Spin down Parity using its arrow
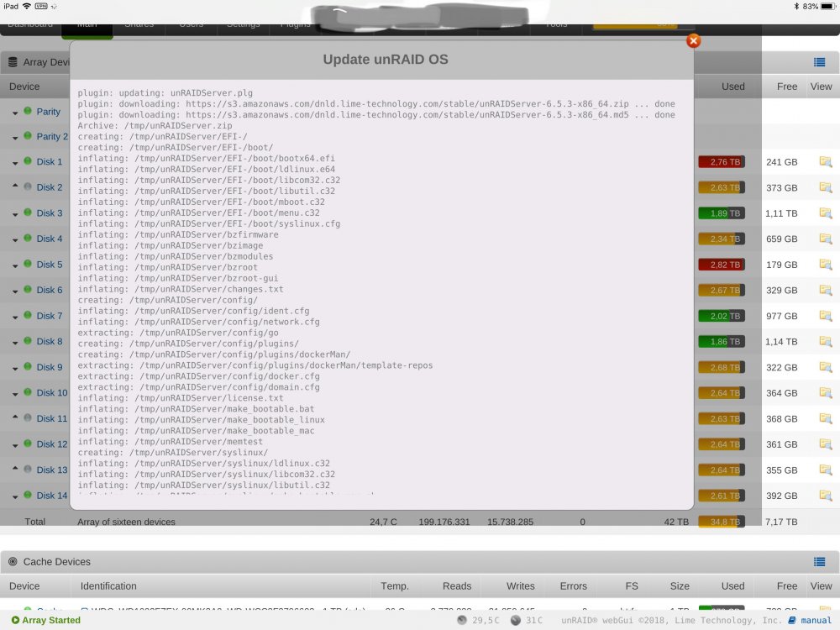This screenshot has height=630, width=840. pyautogui.click(x=15, y=113)
